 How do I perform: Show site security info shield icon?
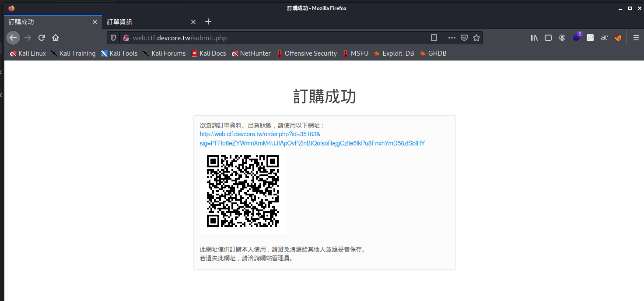tap(113, 38)
